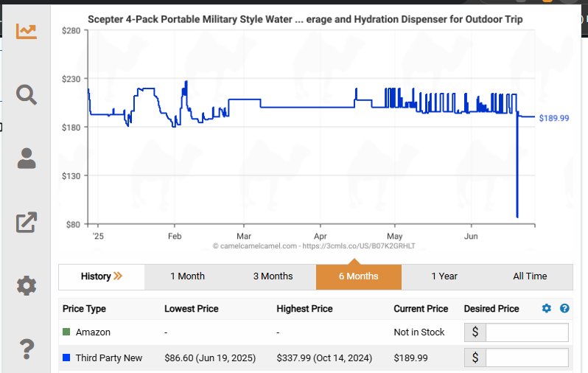Click the Desired Price column header
The width and height of the screenshot is (588, 373).
point(491,309)
